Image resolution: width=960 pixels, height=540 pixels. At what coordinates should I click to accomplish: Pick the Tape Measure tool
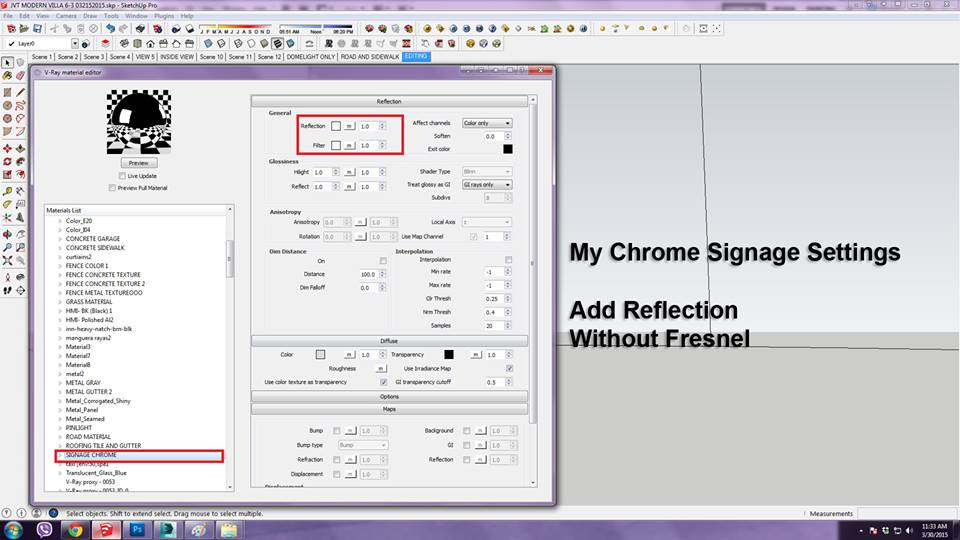tap(7, 191)
